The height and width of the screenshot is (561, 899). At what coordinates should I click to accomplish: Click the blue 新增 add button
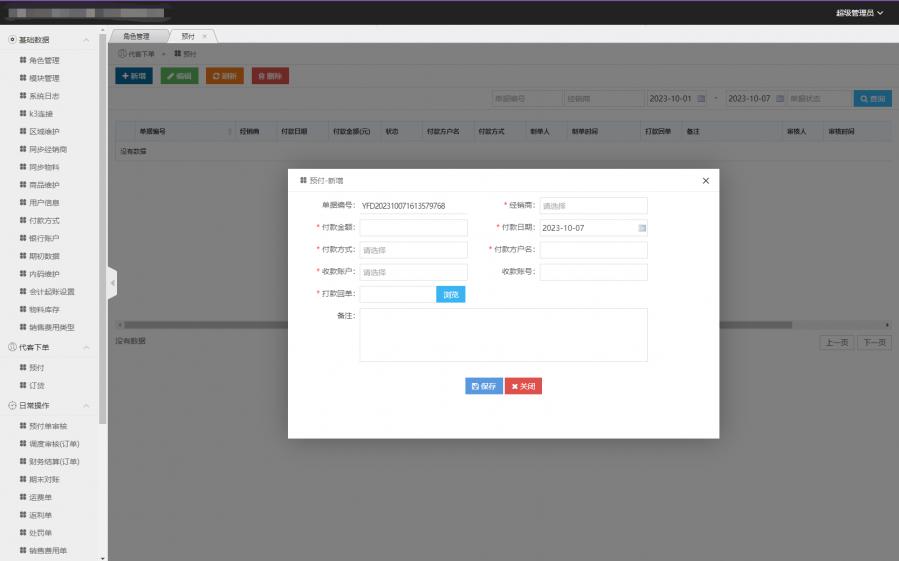pos(134,75)
